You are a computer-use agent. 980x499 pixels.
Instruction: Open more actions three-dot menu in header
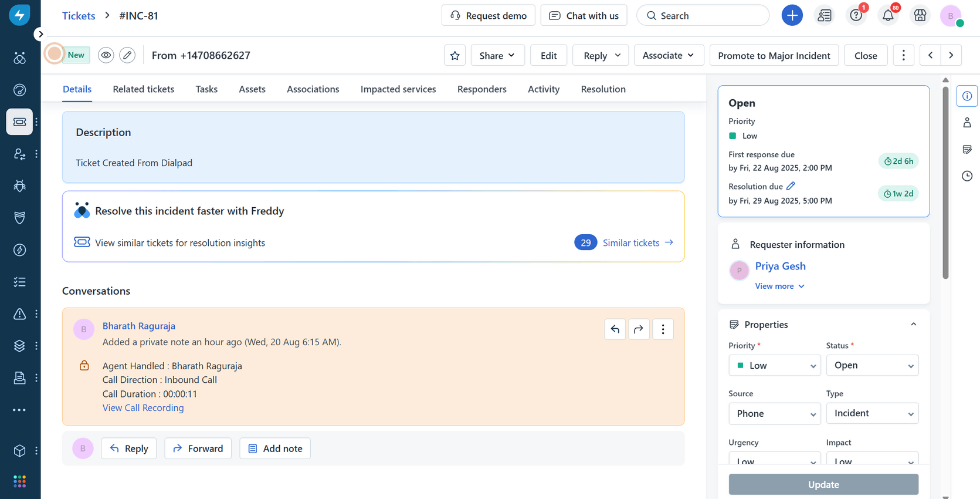(x=903, y=55)
